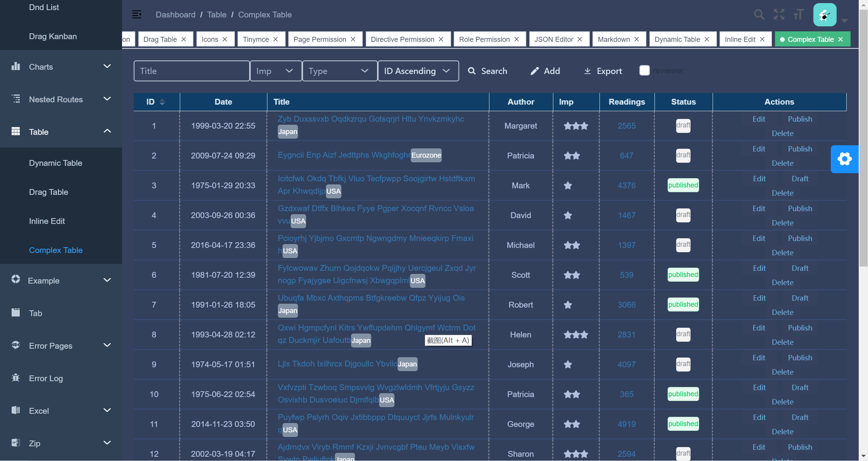Collapse sidebar with hamburger icon
This screenshot has width=868, height=461.
pyautogui.click(x=137, y=15)
